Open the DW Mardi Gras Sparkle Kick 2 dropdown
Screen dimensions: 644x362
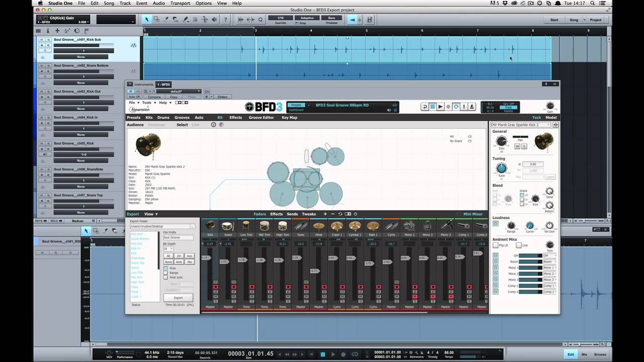(x=522, y=125)
